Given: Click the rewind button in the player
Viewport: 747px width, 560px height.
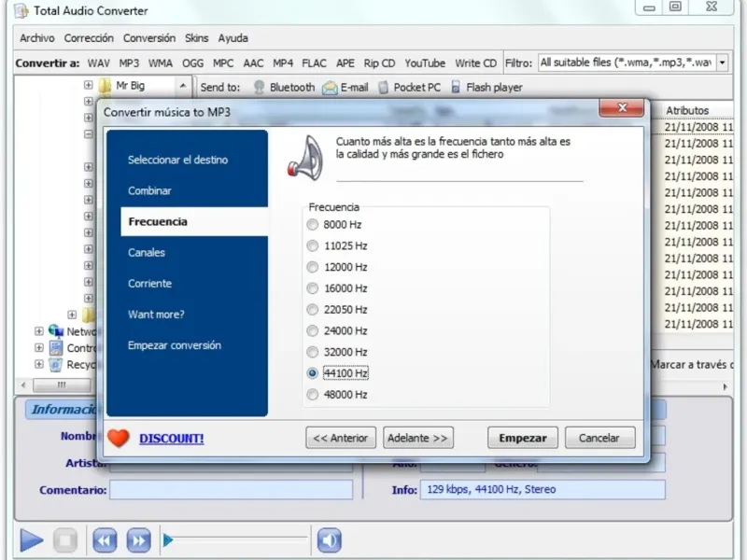Looking at the screenshot, I should (x=105, y=540).
